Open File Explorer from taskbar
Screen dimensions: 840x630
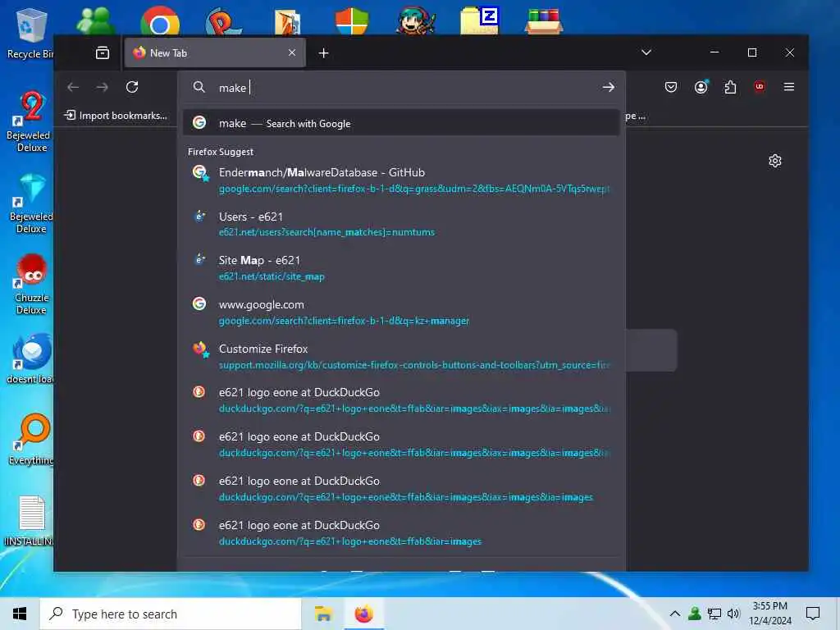pos(323,614)
